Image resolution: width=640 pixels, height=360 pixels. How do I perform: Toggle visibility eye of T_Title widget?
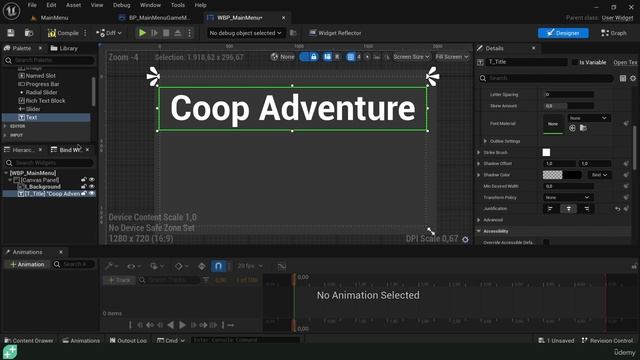click(x=92, y=193)
